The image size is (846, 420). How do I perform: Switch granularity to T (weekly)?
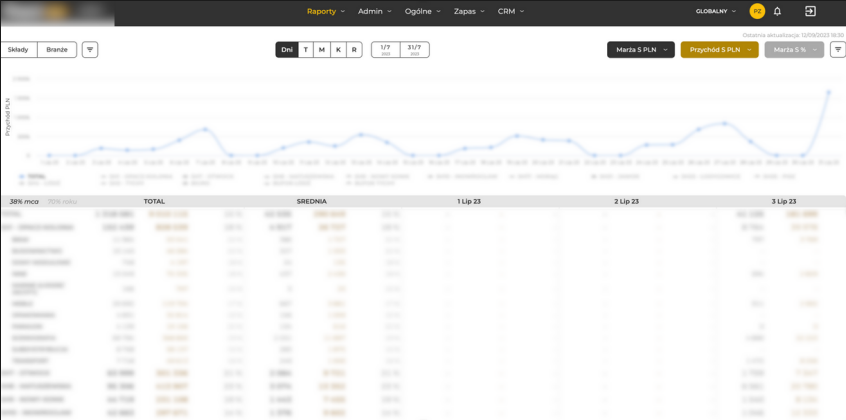coord(306,49)
